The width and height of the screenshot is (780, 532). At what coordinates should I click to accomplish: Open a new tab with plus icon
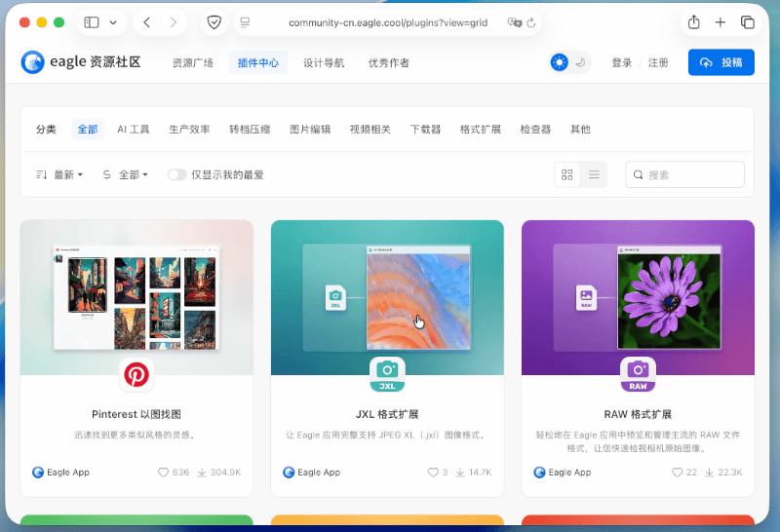pos(720,22)
